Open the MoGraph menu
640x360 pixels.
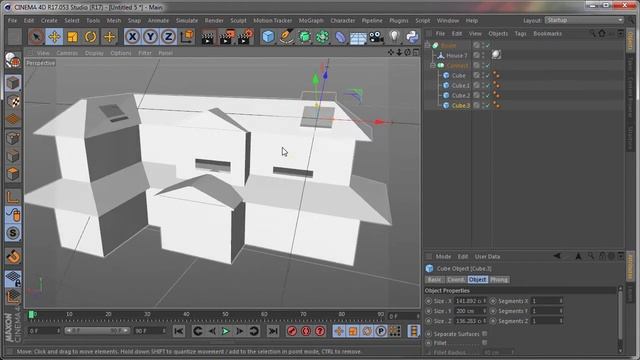(x=311, y=20)
